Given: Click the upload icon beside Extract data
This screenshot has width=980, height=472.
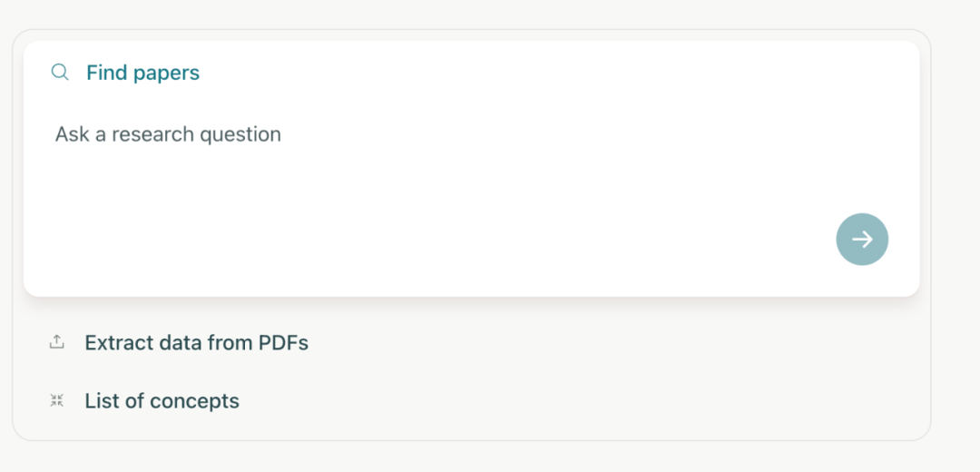Looking at the screenshot, I should tap(57, 342).
